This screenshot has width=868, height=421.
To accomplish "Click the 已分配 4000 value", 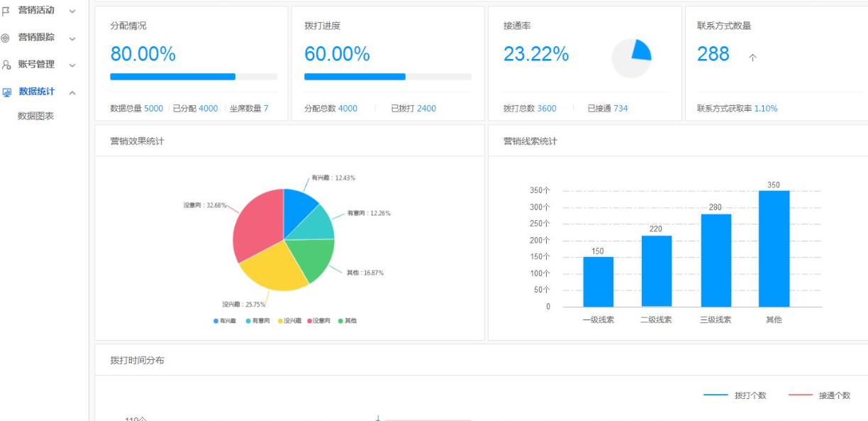I will (x=207, y=109).
